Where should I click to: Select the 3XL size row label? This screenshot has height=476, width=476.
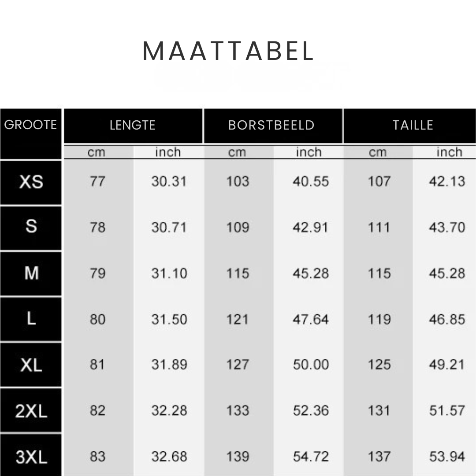tap(31, 457)
